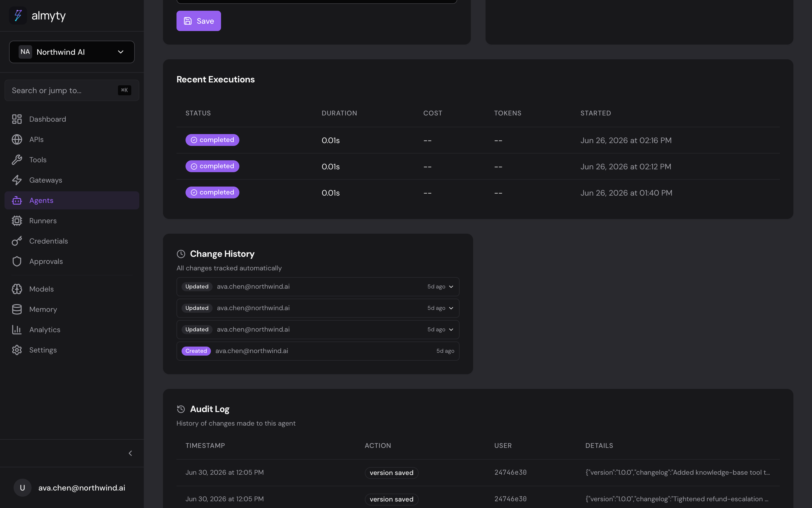This screenshot has height=508, width=812.
Task: Open the Tools menu item
Action: tap(72, 160)
